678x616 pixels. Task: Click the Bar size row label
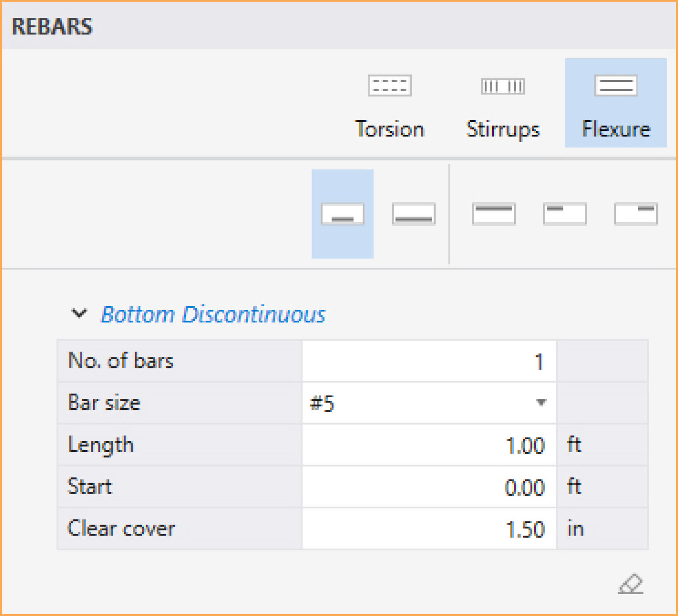[104, 402]
